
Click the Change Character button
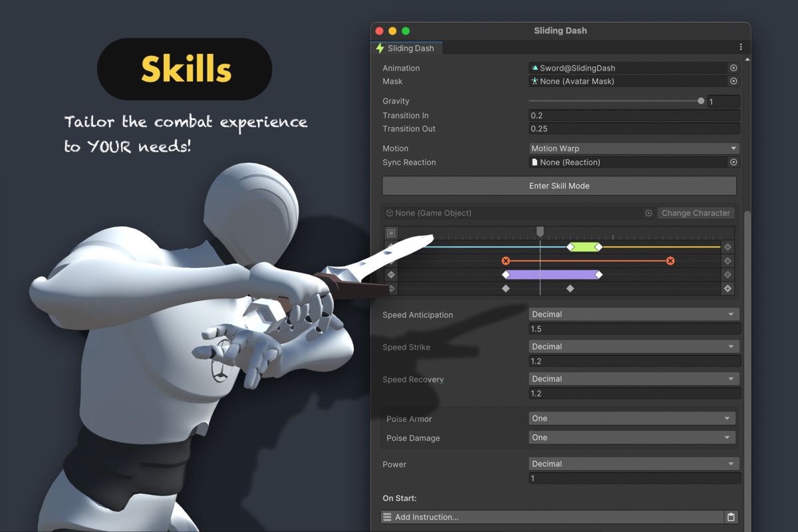click(696, 213)
